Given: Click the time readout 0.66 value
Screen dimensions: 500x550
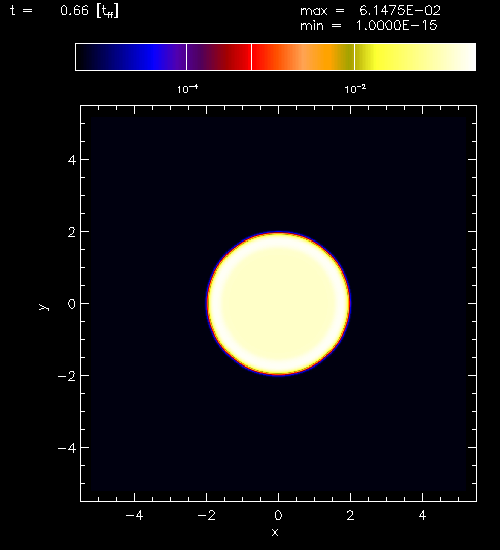Looking at the screenshot, I should coord(74,11).
